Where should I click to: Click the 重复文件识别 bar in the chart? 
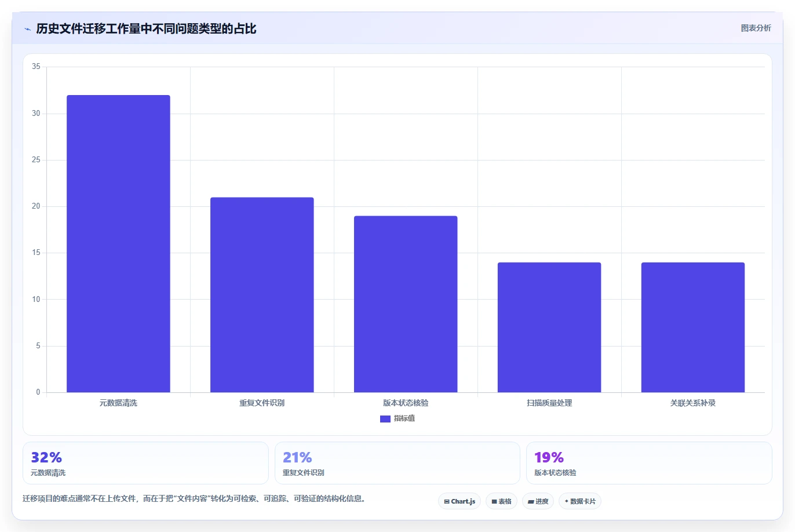(262, 295)
